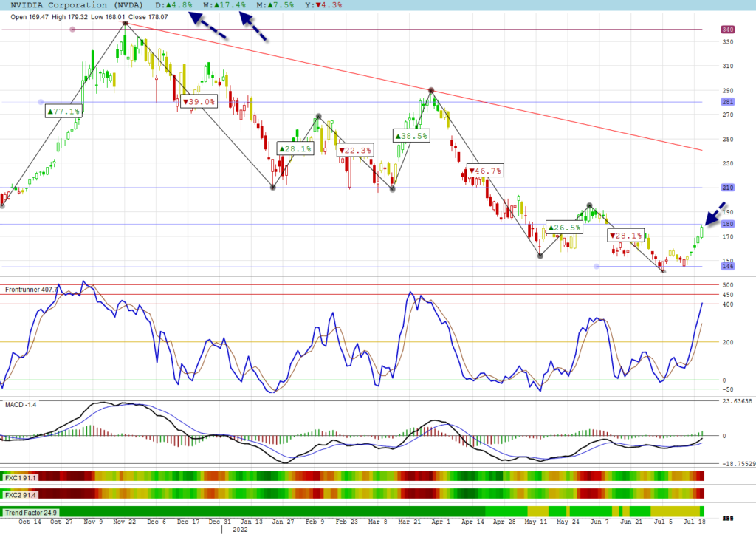Click the Dec 31 date label
Screen dimensions: 756x543
[x=220, y=522]
